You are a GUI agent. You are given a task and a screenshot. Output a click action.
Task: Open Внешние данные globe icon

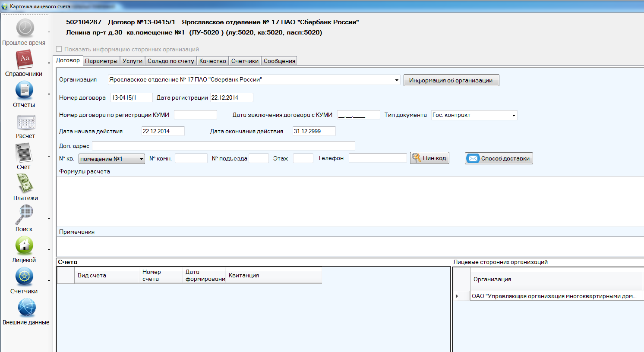tap(26, 308)
